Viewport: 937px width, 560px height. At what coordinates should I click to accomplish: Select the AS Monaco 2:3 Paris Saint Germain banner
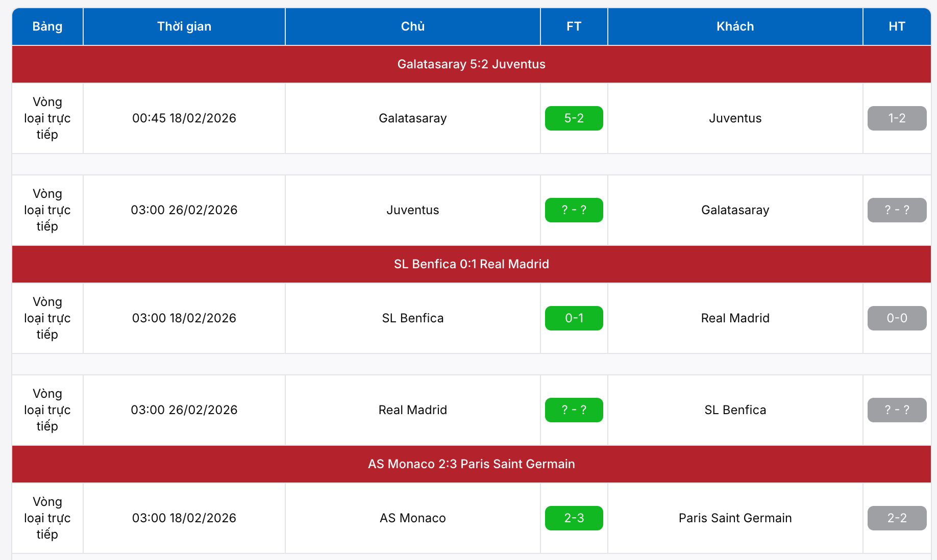tap(471, 464)
